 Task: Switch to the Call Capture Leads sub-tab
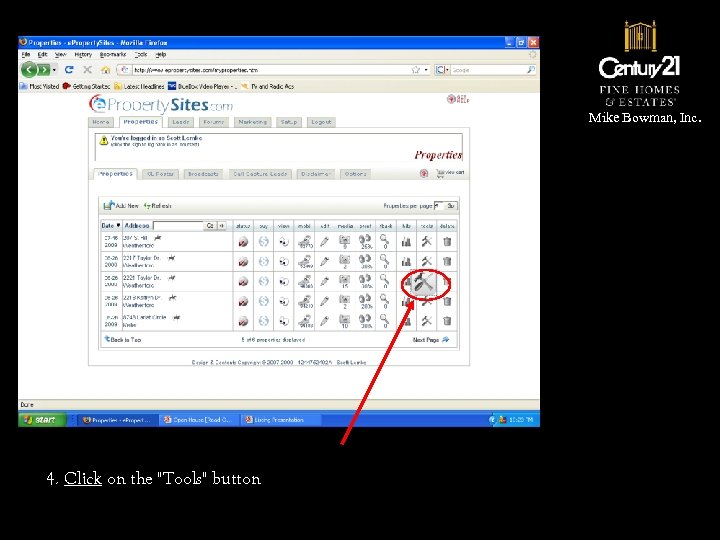(260, 174)
